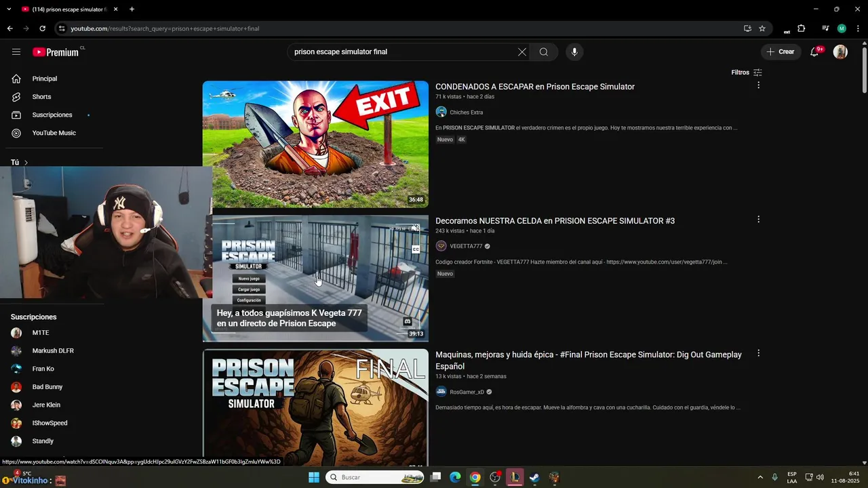This screenshot has height=488, width=868.
Task: Click the magnifier search button
Action: (x=544, y=52)
